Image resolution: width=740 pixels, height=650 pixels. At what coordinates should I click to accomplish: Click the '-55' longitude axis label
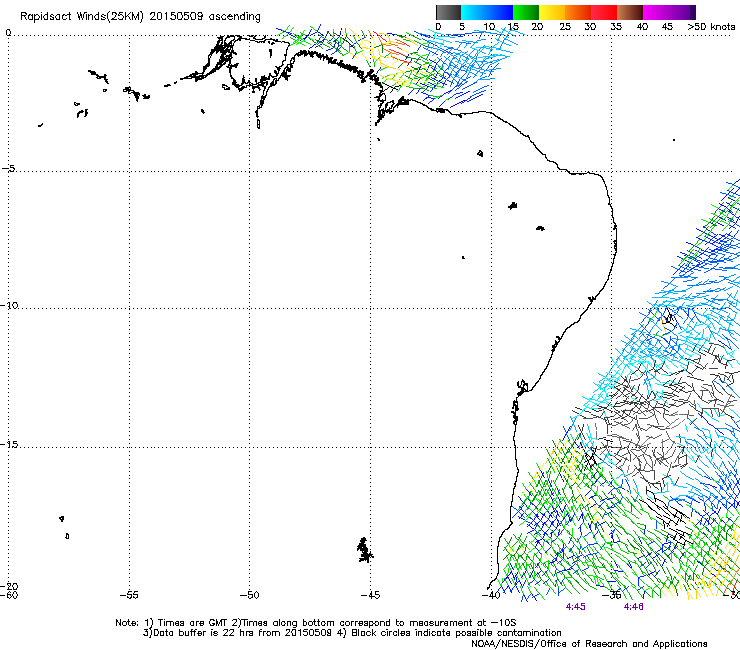click(129, 595)
